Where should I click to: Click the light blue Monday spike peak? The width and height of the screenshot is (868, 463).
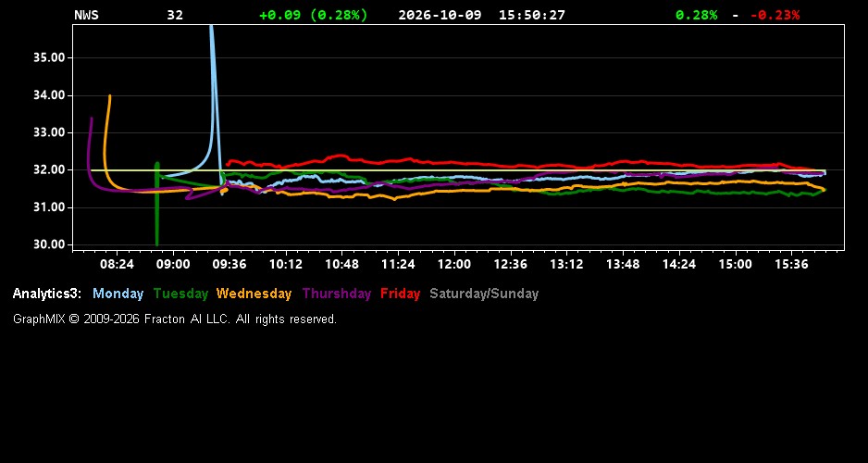pyautogui.click(x=212, y=28)
